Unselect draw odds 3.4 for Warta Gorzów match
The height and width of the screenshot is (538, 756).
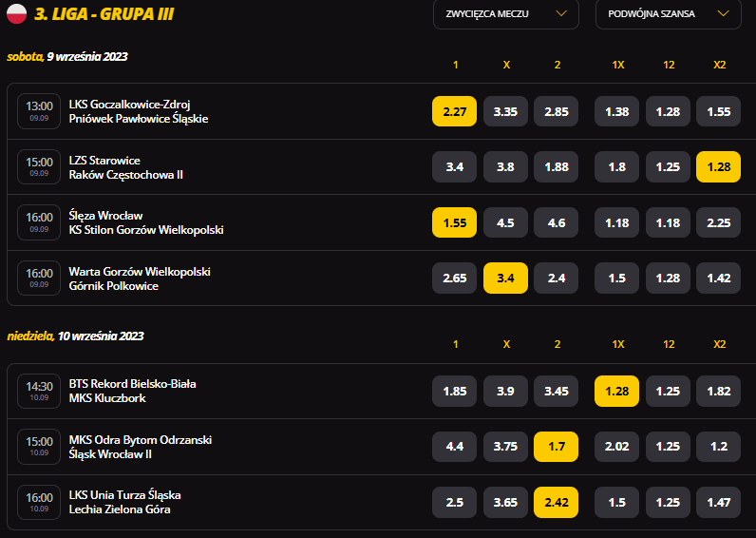click(x=505, y=278)
